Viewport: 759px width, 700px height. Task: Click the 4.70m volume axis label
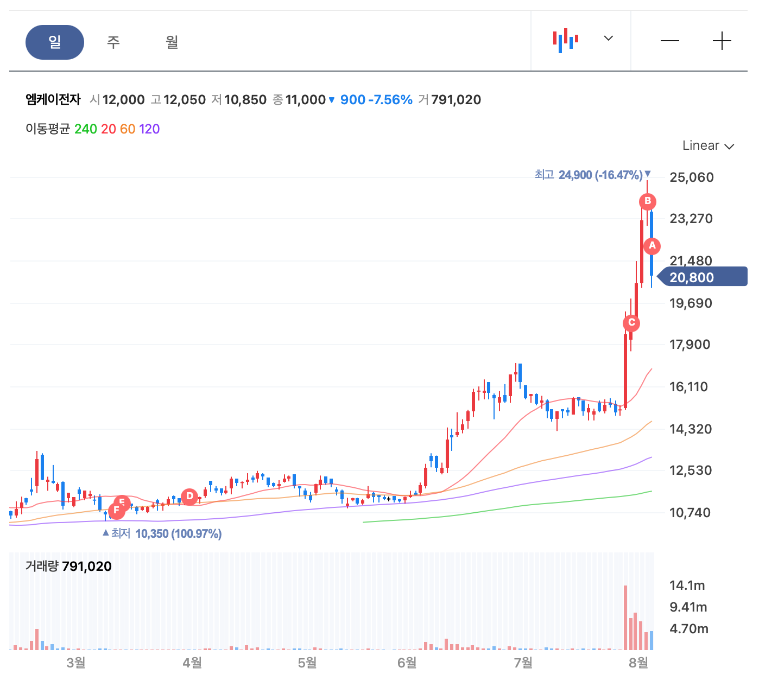click(x=689, y=629)
